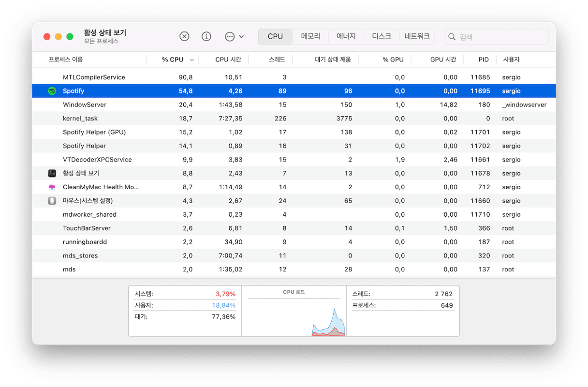Select the TouchBarServer process row

click(294, 228)
